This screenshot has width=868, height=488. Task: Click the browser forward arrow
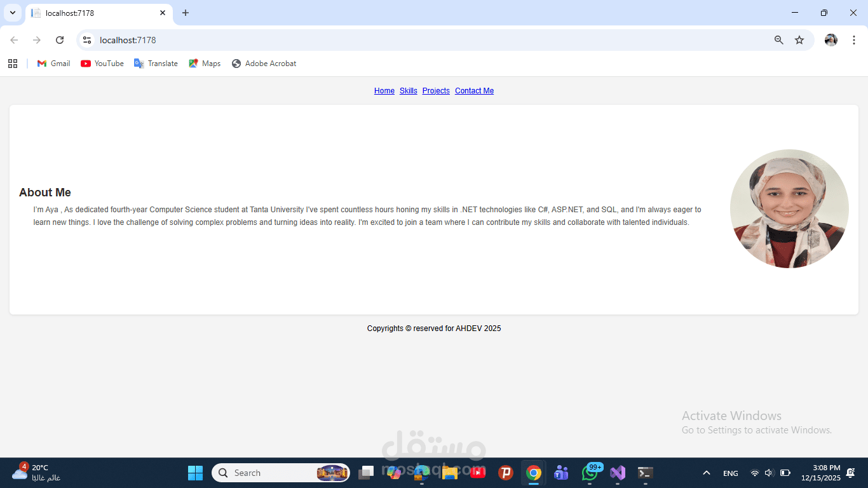(37, 40)
